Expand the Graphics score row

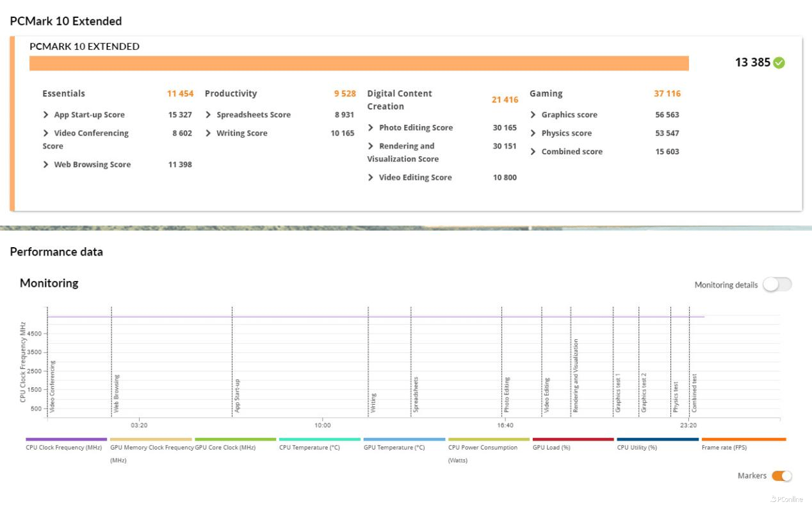pos(533,115)
